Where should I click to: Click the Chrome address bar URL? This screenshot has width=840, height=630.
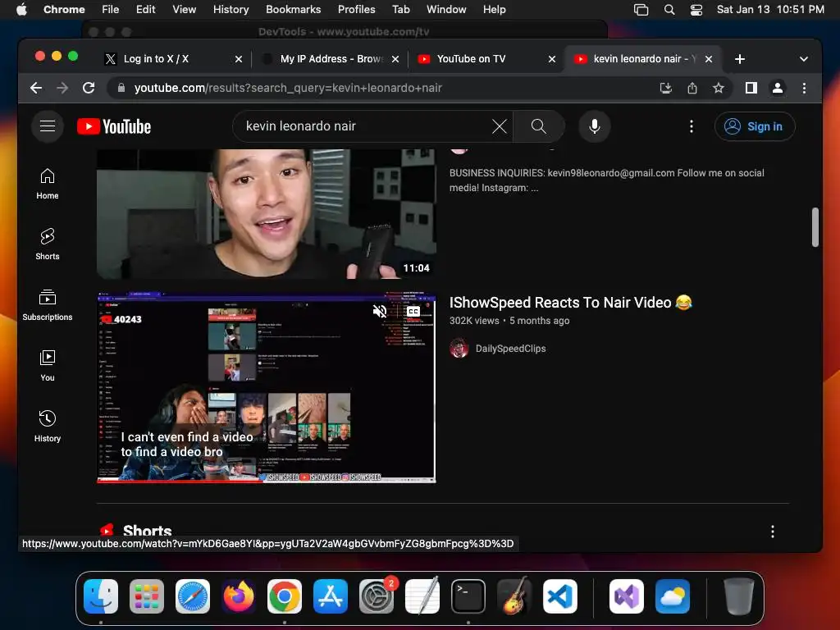point(288,88)
